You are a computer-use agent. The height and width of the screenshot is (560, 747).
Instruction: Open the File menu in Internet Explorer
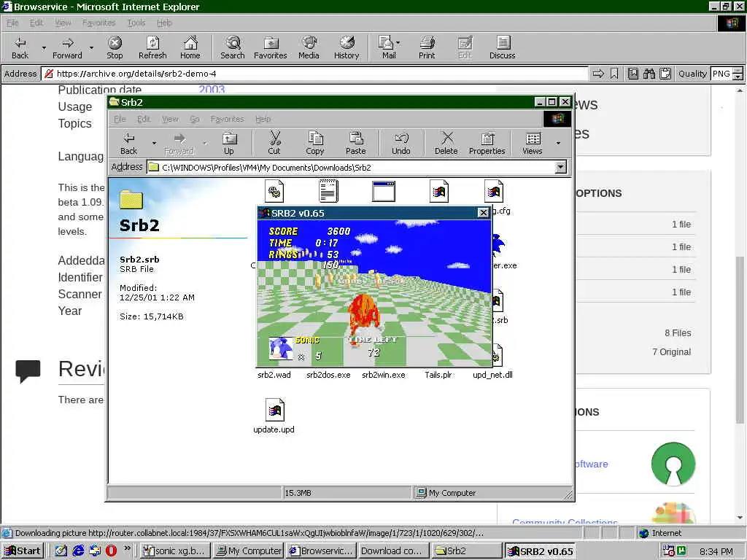coord(12,23)
